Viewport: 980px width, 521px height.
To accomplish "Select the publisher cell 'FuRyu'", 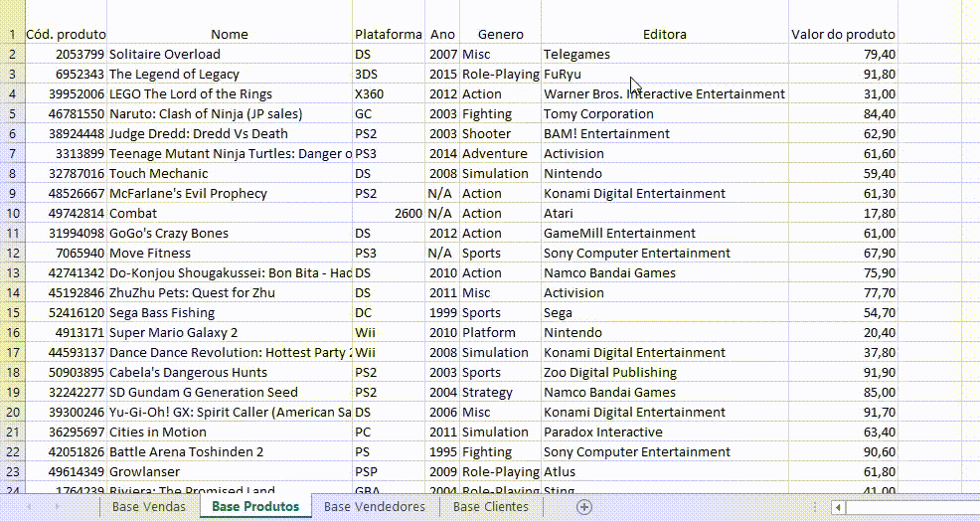I will pyautogui.click(x=664, y=75).
